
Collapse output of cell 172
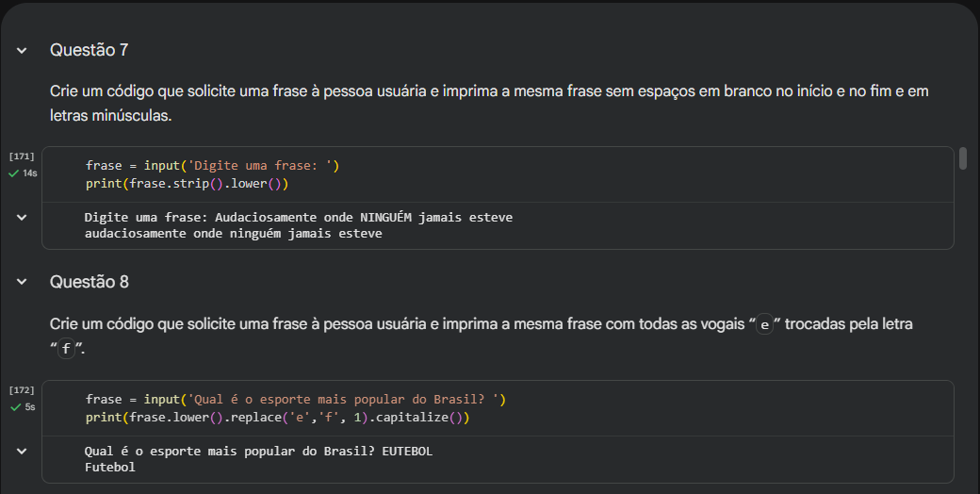coord(22,451)
